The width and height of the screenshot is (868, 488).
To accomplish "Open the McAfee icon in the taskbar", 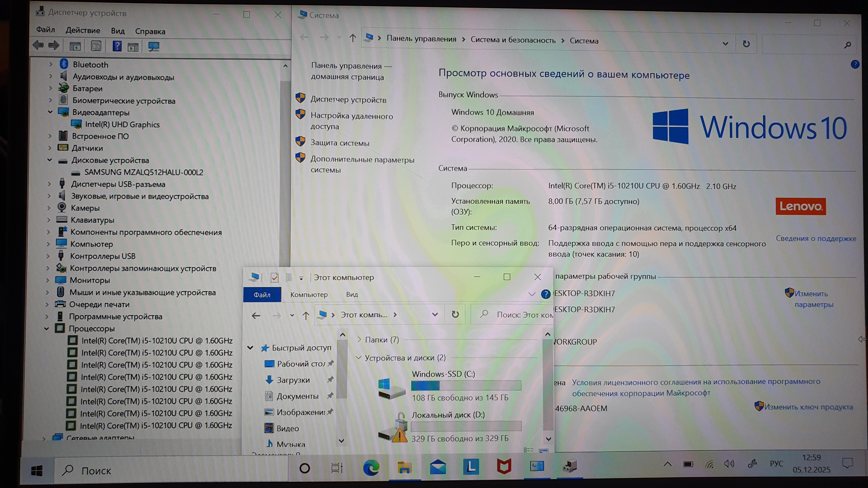I will click(504, 467).
